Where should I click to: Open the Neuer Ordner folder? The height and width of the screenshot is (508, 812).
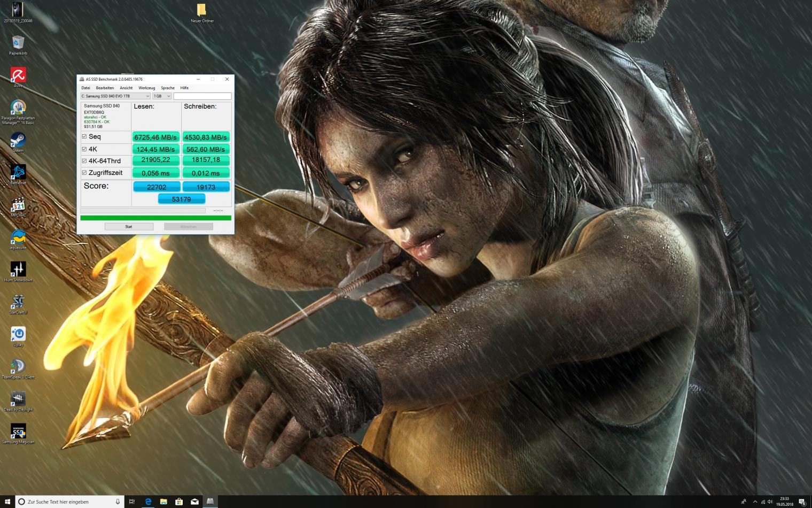pos(202,13)
